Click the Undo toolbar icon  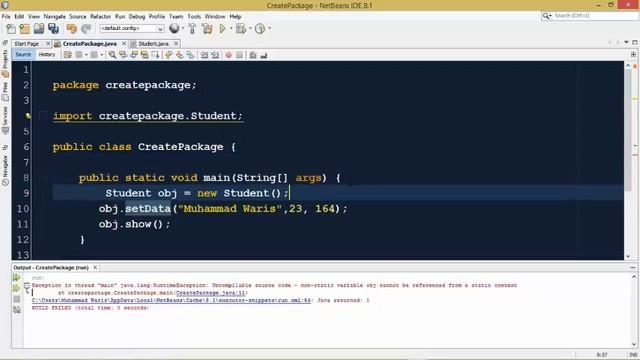tap(72, 29)
